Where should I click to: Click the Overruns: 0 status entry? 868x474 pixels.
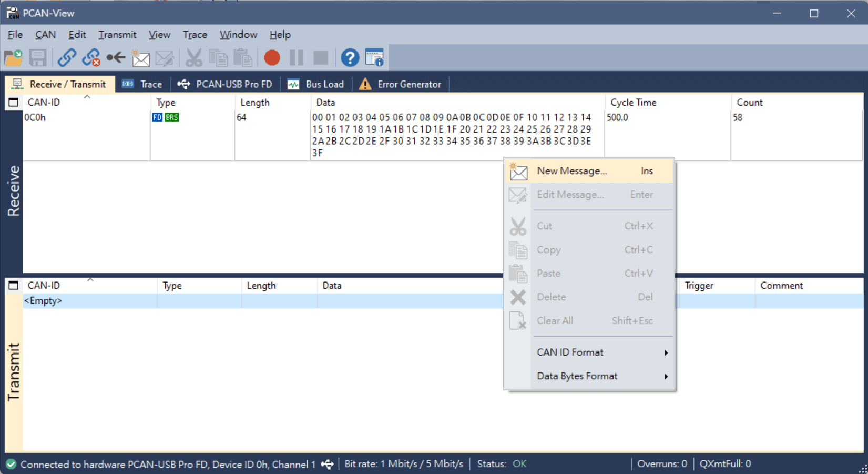(662, 464)
